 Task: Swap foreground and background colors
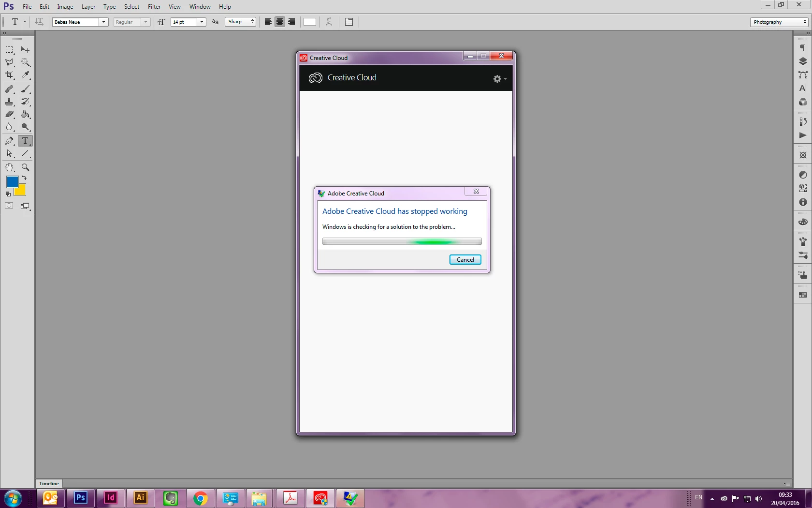pyautogui.click(x=24, y=178)
